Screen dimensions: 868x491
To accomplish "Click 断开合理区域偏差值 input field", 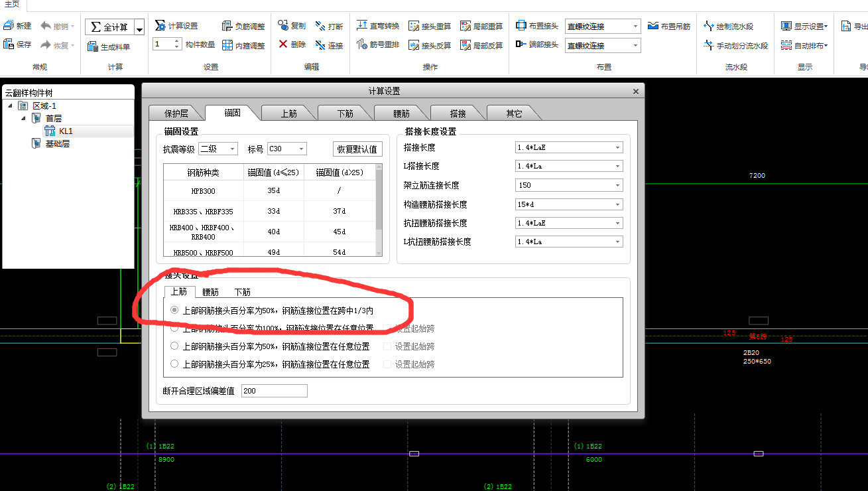I will (x=275, y=391).
